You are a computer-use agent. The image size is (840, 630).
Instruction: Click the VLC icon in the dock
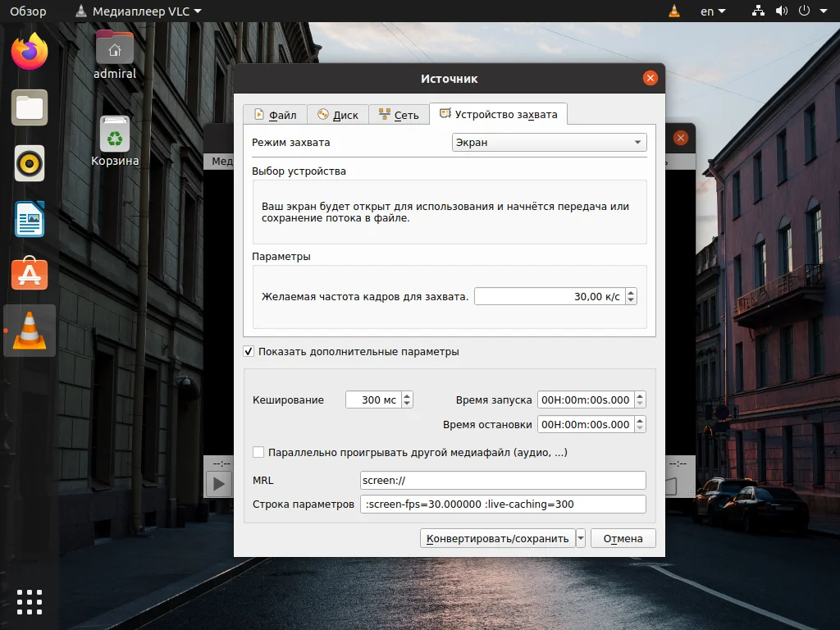tap(30, 330)
